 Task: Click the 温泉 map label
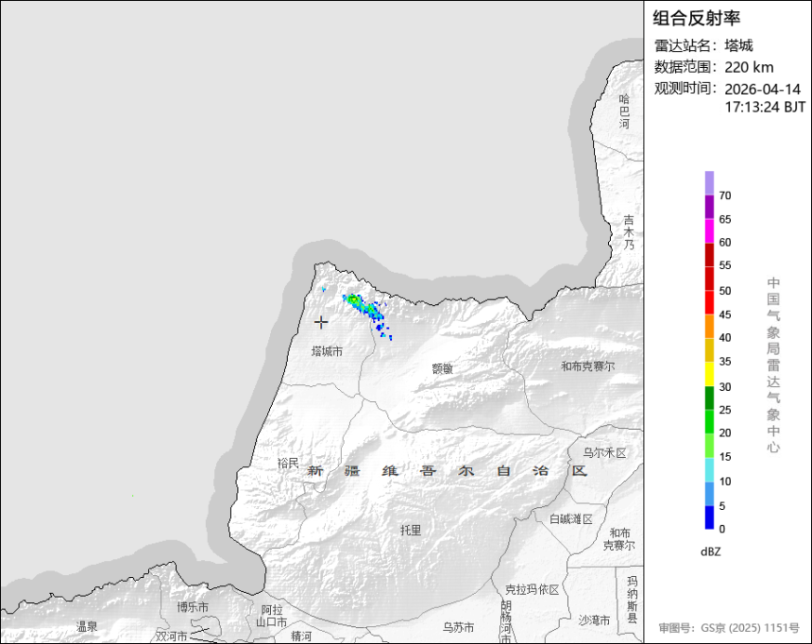(x=87, y=626)
